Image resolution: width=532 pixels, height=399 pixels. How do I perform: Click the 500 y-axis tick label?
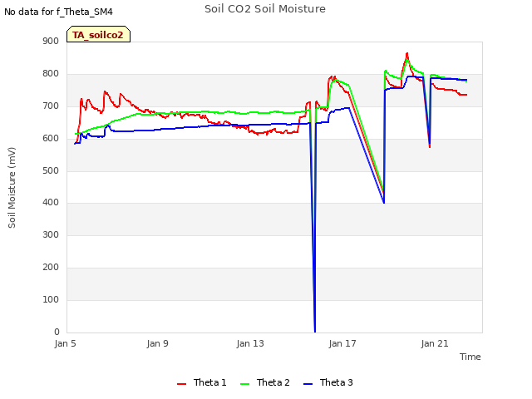[51, 170]
